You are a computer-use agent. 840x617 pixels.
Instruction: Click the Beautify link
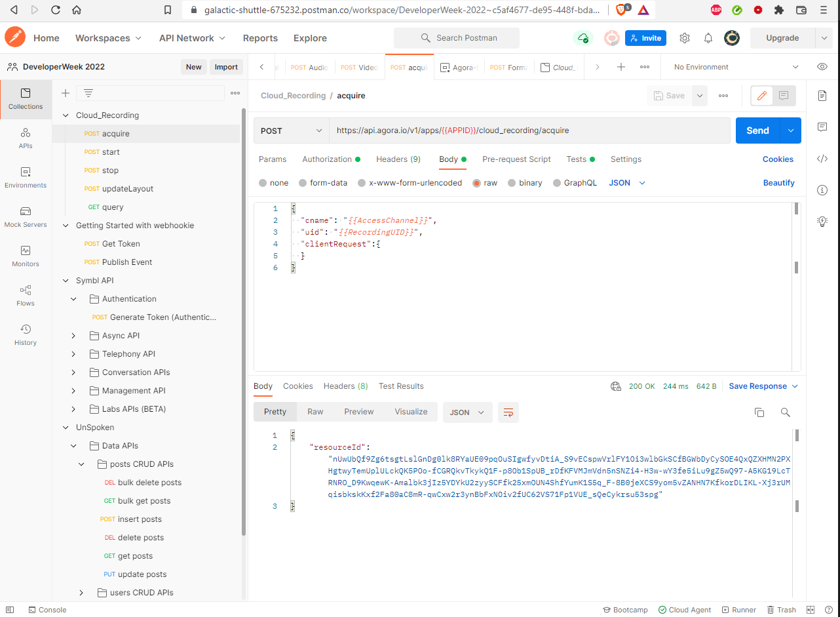pyautogui.click(x=778, y=183)
